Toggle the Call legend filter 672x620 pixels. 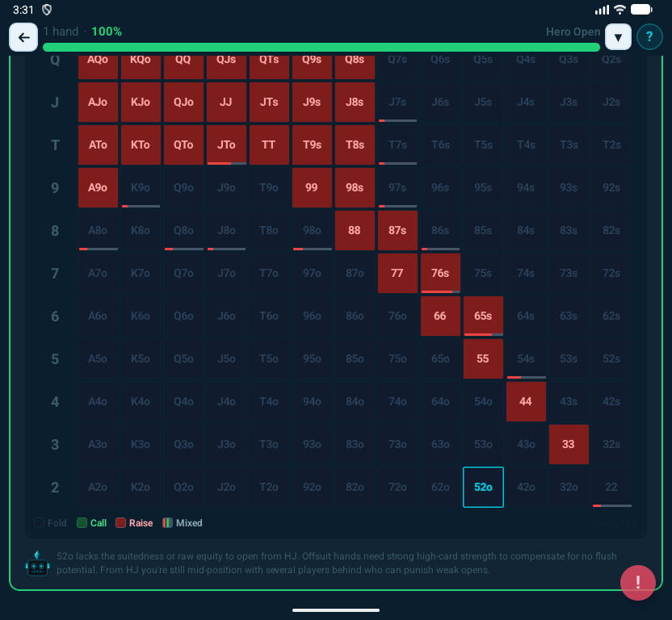(x=91, y=523)
